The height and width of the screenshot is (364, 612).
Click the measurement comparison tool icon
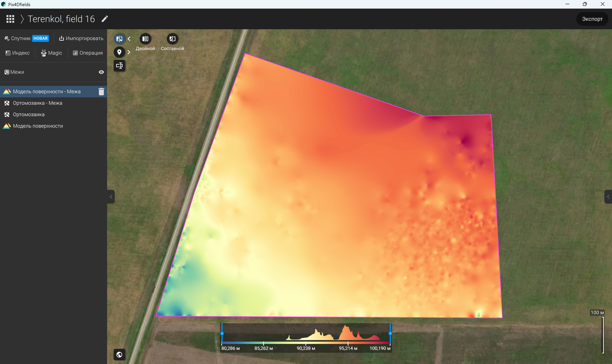point(119,66)
